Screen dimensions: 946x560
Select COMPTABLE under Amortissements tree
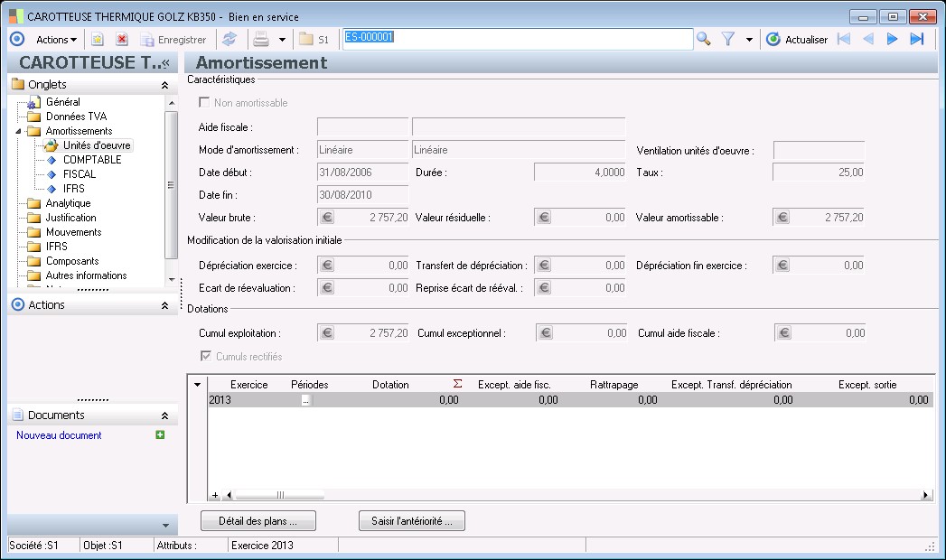coord(92,160)
